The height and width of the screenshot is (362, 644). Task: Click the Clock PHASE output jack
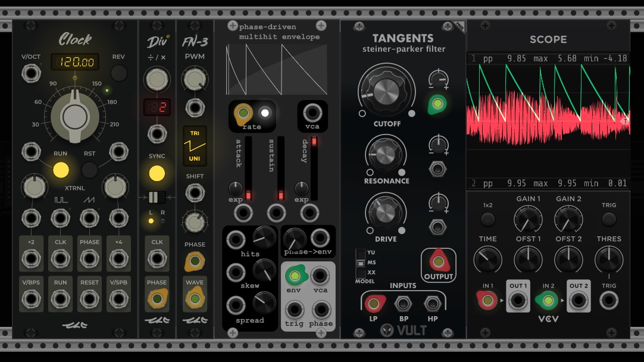[89, 258]
